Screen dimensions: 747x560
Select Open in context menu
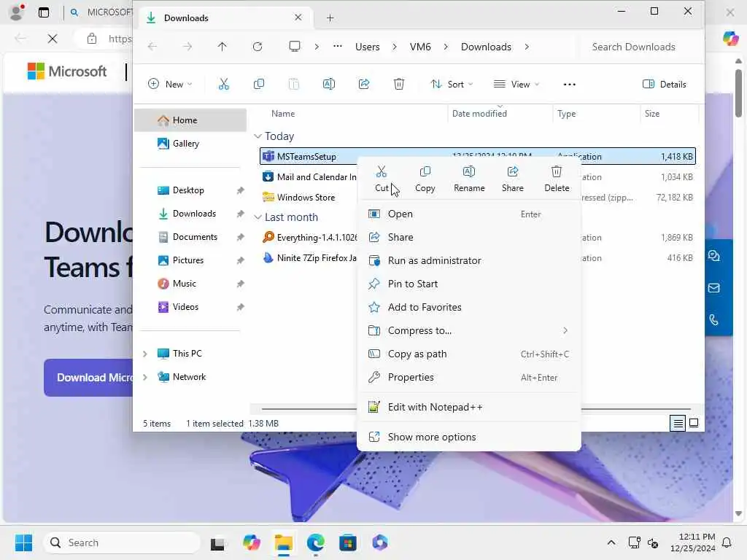469,214
